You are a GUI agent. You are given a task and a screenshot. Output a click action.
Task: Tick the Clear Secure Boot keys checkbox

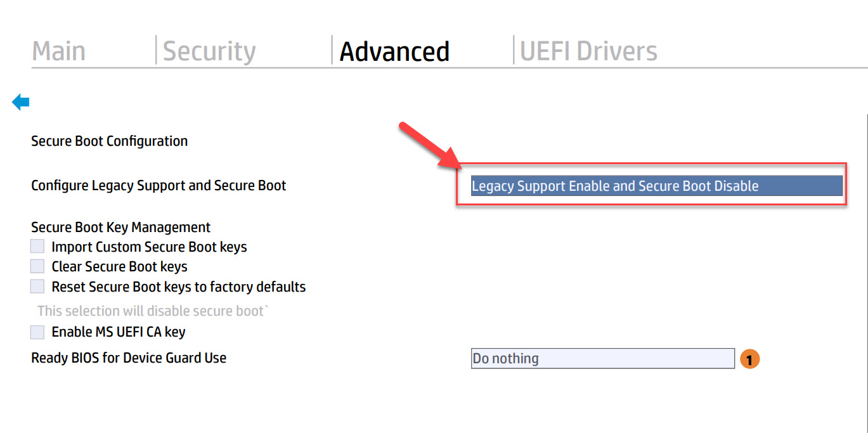(37, 266)
